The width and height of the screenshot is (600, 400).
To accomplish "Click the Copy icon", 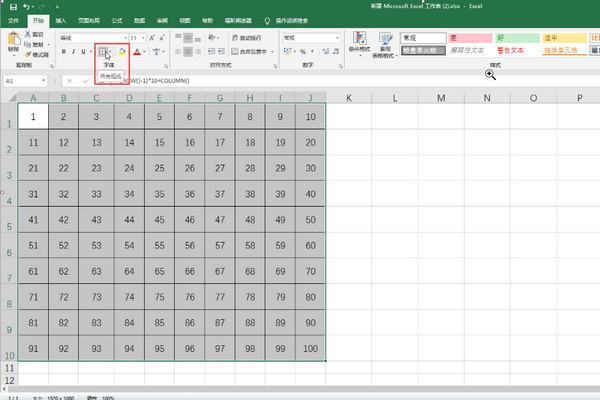I will click(28, 44).
